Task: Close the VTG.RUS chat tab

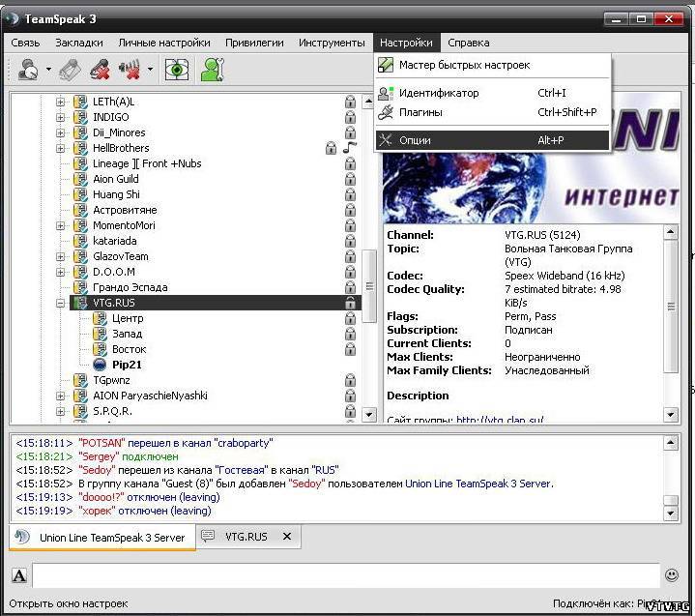Action: [287, 537]
